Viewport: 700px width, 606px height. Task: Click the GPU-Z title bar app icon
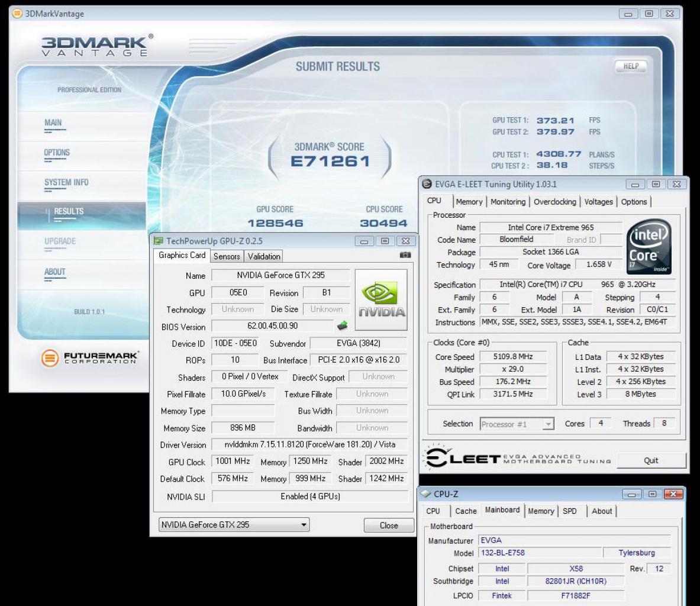tap(158, 241)
